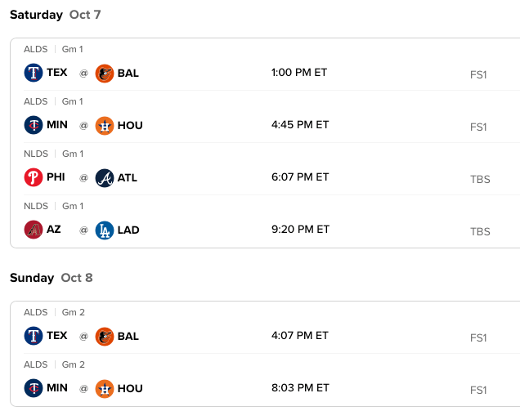Click the Twins logo under Sunday Oct 8
The image size is (520, 420).
[33, 388]
